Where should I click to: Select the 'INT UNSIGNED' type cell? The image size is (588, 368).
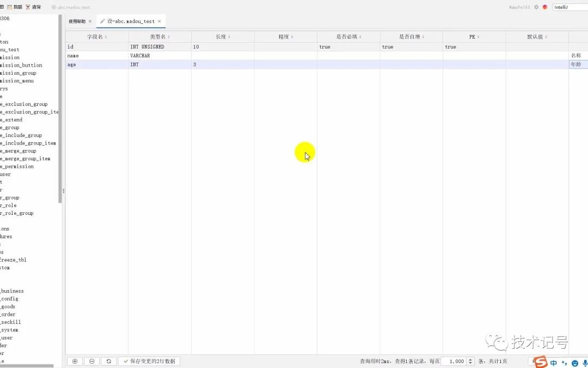160,47
